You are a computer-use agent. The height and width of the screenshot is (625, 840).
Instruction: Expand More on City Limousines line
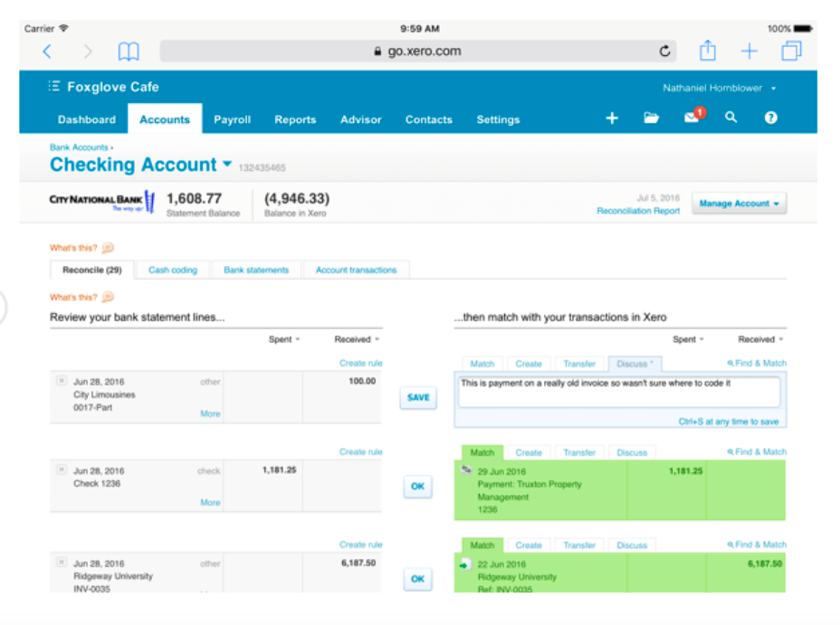coord(210,413)
